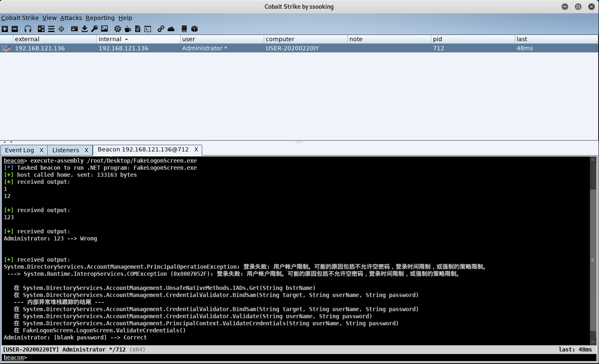Sort by the external column header
Image resolution: width=599 pixels, height=364 pixels.
click(x=54, y=39)
